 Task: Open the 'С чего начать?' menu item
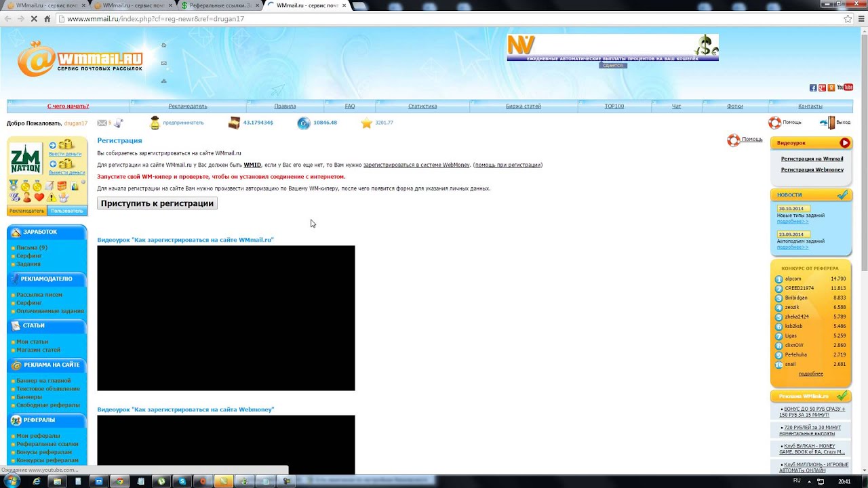pos(68,106)
